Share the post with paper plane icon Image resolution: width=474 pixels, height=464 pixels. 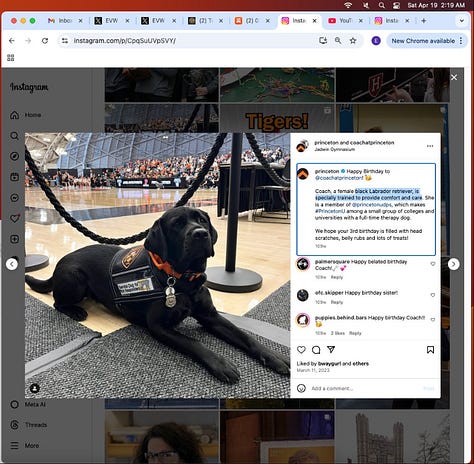331,349
